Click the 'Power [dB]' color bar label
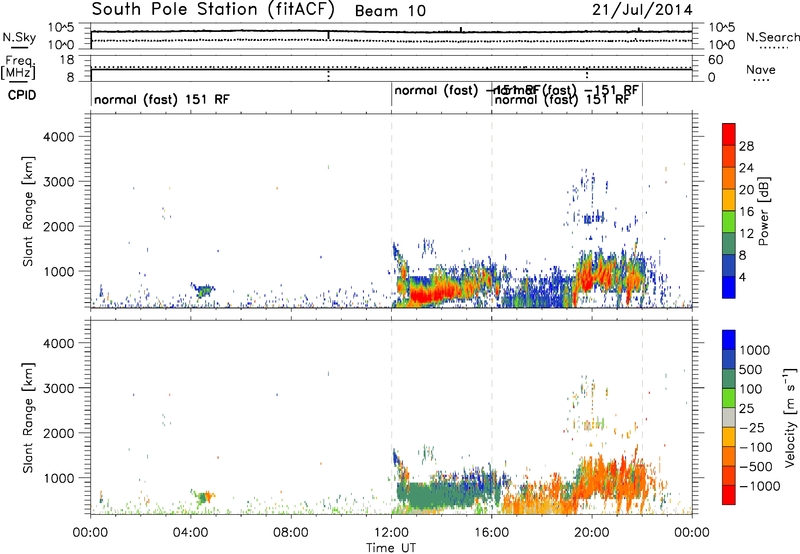This screenshot has width=800, height=554. click(764, 211)
